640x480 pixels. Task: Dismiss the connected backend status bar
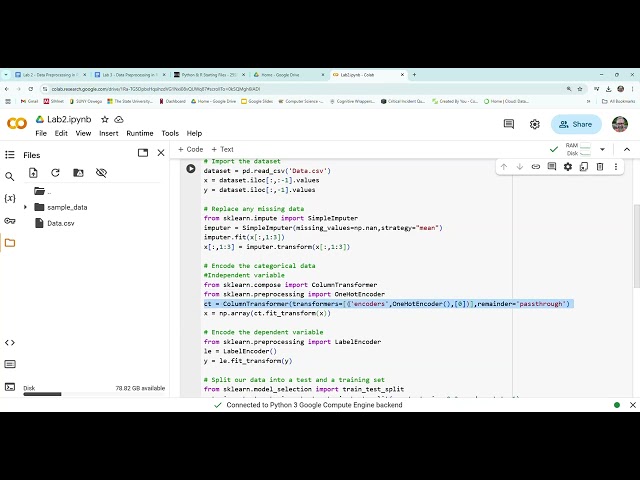point(633,405)
